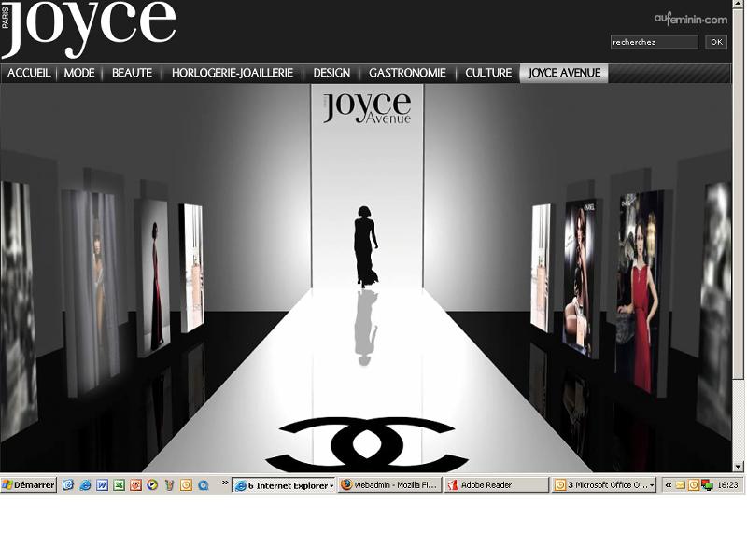Open Microsoft Excel from quick launch
Screen dimensions: 747x560
coord(119,485)
